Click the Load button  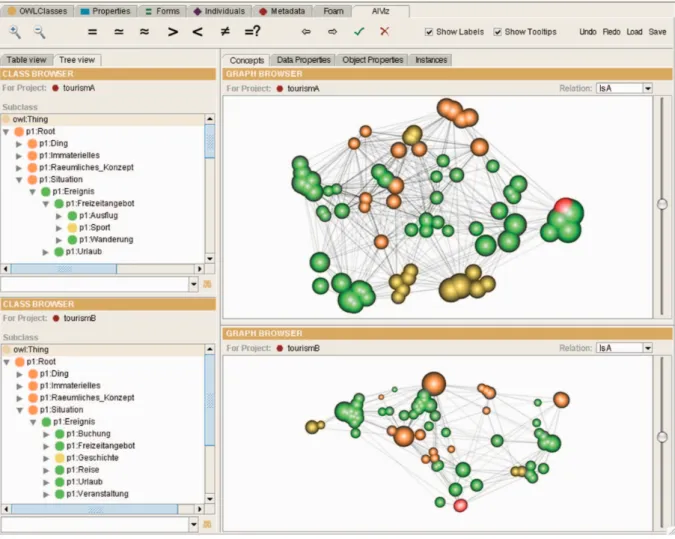click(x=634, y=32)
